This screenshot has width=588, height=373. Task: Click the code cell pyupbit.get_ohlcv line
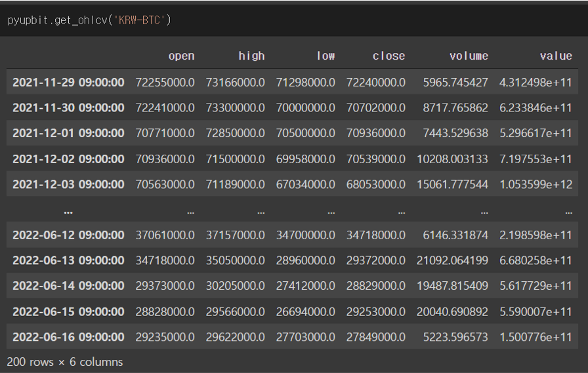click(x=89, y=20)
